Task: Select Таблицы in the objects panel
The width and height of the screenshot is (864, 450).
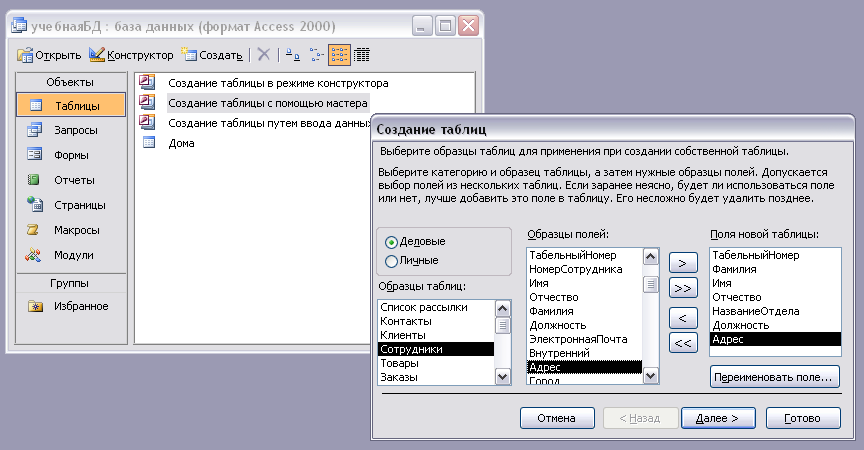Action: 71,105
